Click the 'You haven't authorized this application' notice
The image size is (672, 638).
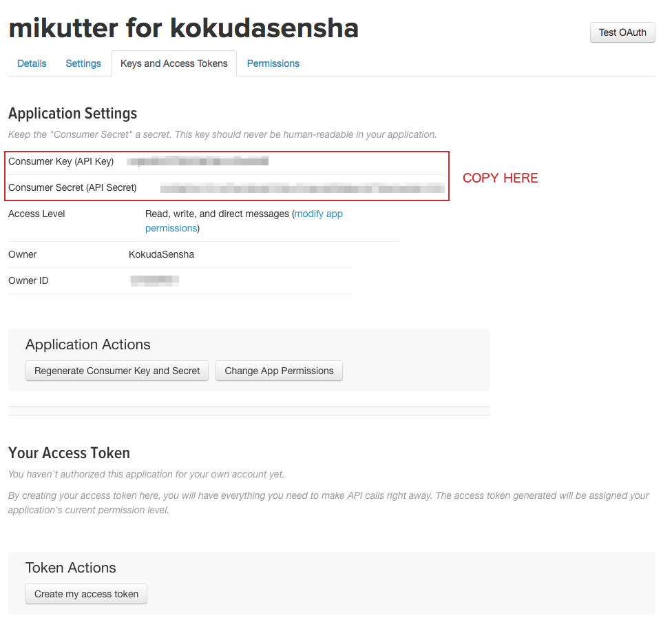point(146,474)
